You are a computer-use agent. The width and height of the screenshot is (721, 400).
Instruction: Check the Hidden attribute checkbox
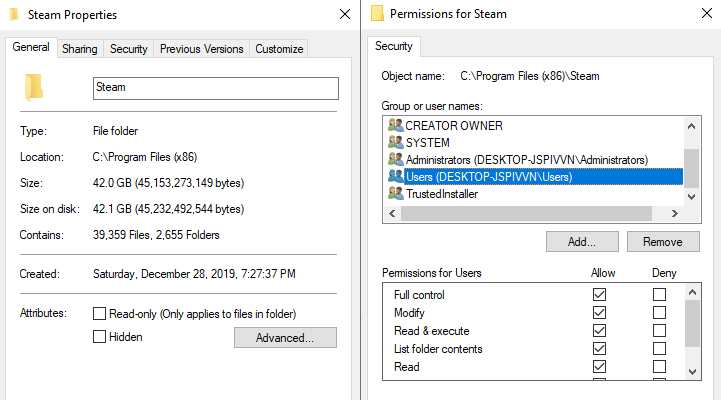click(99, 337)
